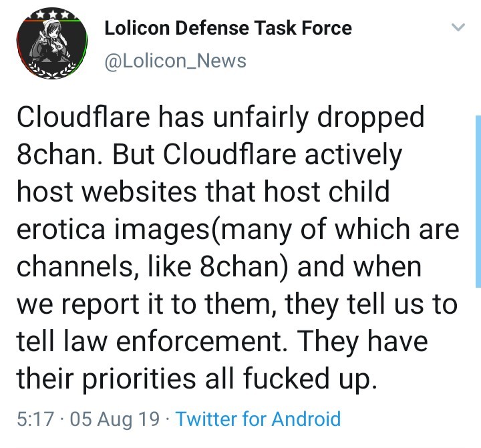Click the Twitter for Android source link
481x448 pixels.
[x=258, y=419]
